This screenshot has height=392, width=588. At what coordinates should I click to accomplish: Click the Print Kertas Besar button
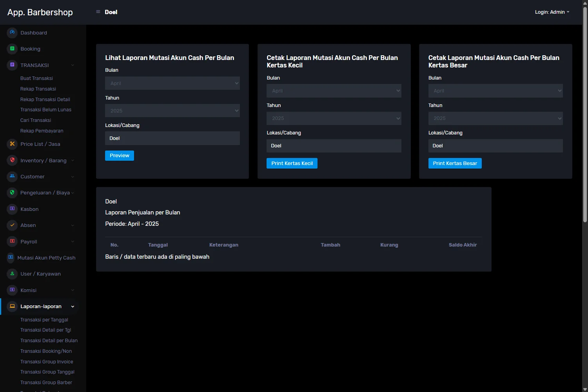(x=455, y=163)
